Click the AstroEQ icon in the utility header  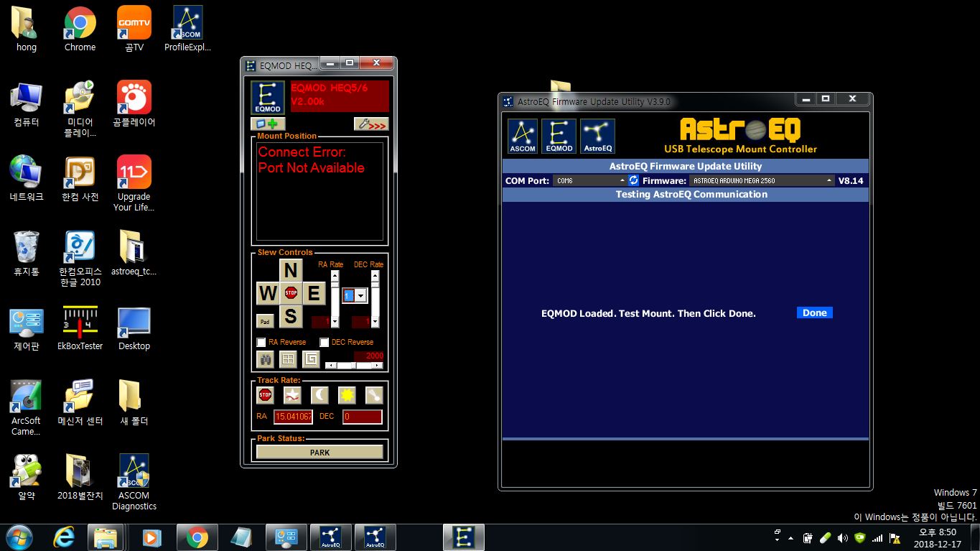coord(597,136)
